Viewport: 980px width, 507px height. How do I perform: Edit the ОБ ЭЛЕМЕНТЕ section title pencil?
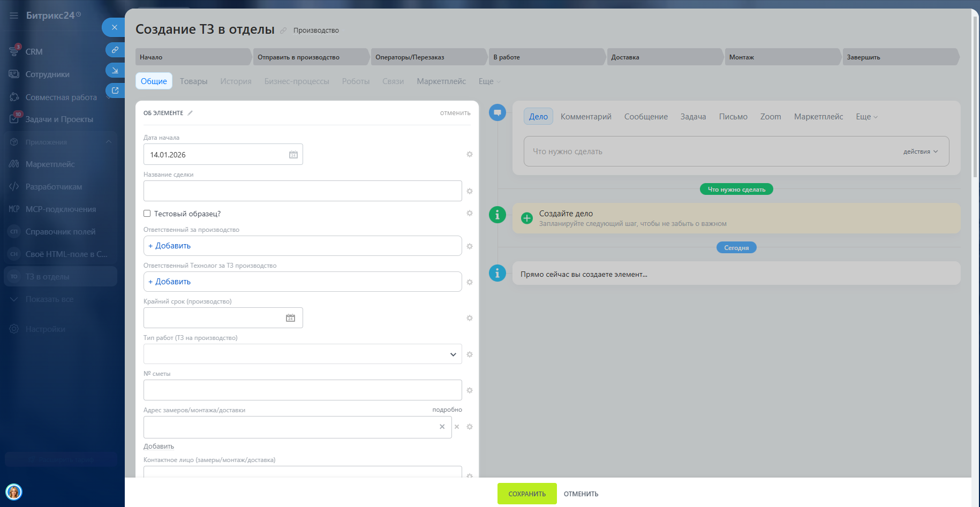pos(190,113)
